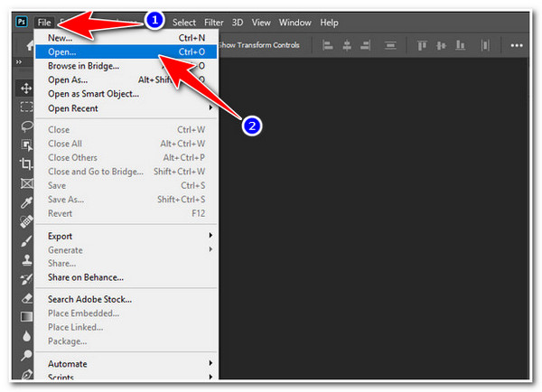Image resolution: width=542 pixels, height=392 pixels.
Task: Select the Eraser tool
Action: point(26,298)
